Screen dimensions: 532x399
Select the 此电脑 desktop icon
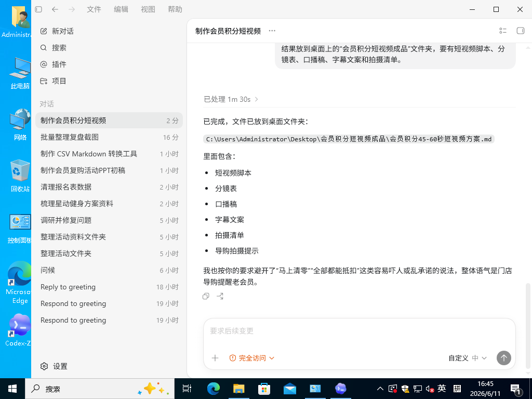point(20,73)
